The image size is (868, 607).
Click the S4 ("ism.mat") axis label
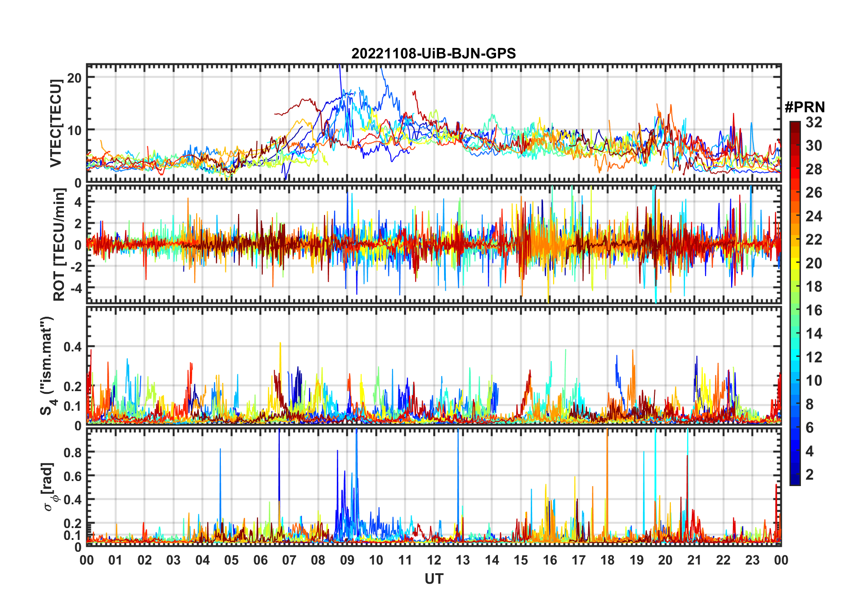(x=48, y=365)
